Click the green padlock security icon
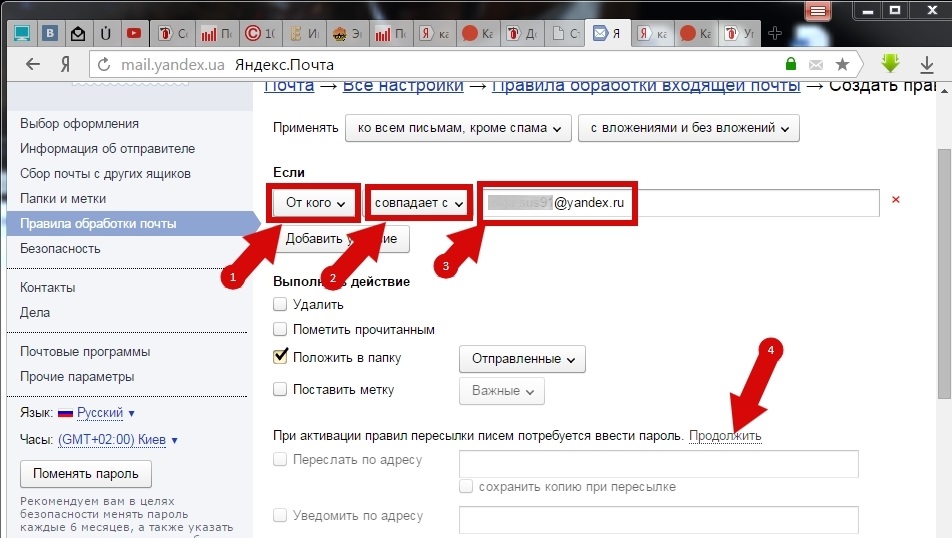This screenshot has height=538, width=952. 790,64
